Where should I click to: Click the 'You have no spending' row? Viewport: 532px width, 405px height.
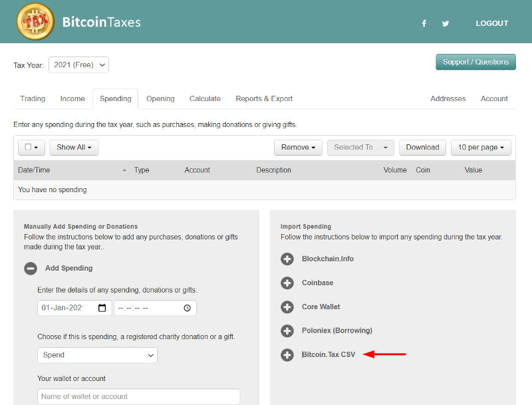264,190
